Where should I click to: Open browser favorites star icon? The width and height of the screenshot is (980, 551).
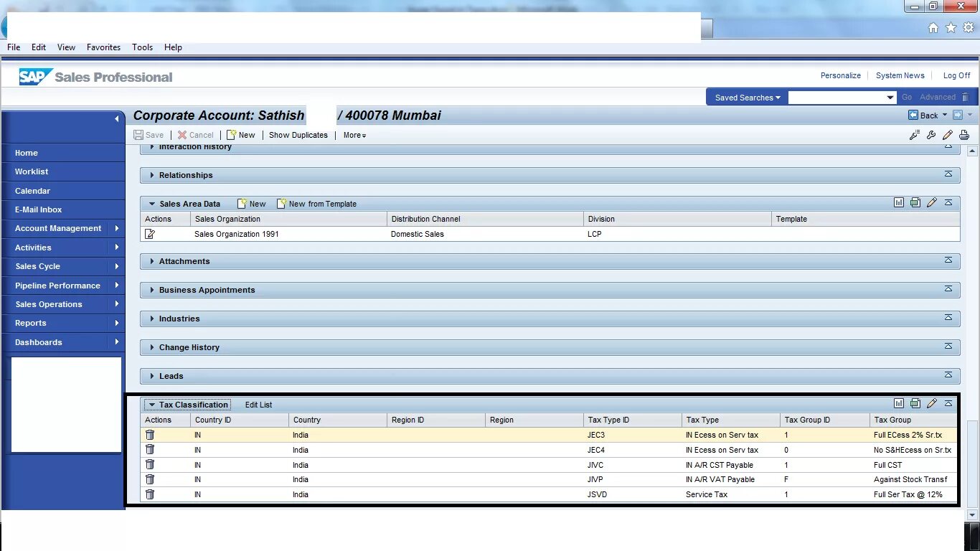click(x=951, y=28)
